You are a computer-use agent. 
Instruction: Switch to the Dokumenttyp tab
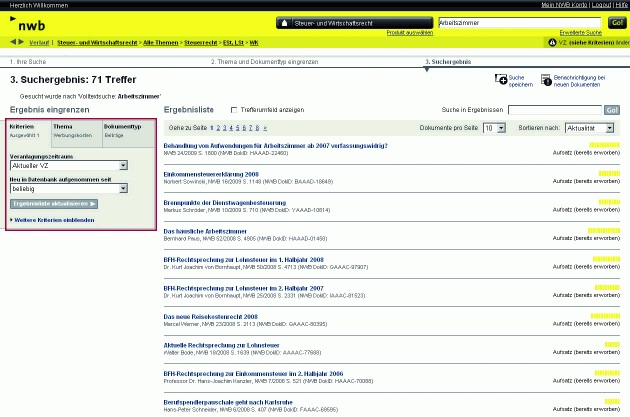click(x=122, y=127)
